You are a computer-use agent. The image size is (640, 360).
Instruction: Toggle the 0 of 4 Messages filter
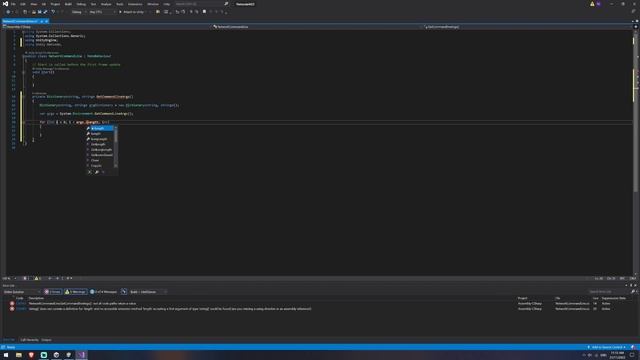click(103, 292)
